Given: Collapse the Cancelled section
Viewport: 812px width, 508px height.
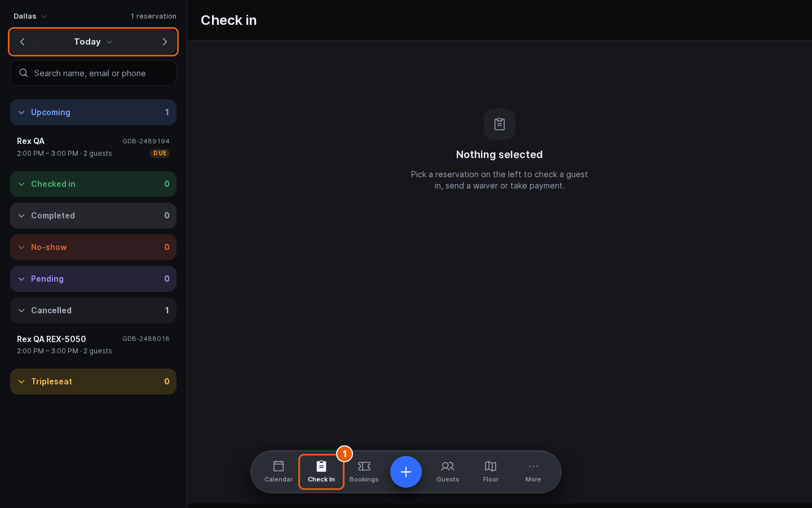Looking at the screenshot, I should [x=93, y=310].
